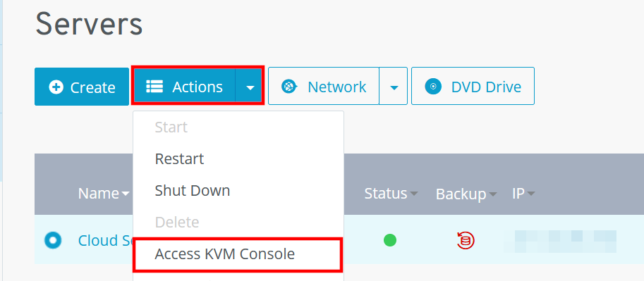Click the globe icon on Network button
644x281 pixels.
point(289,87)
